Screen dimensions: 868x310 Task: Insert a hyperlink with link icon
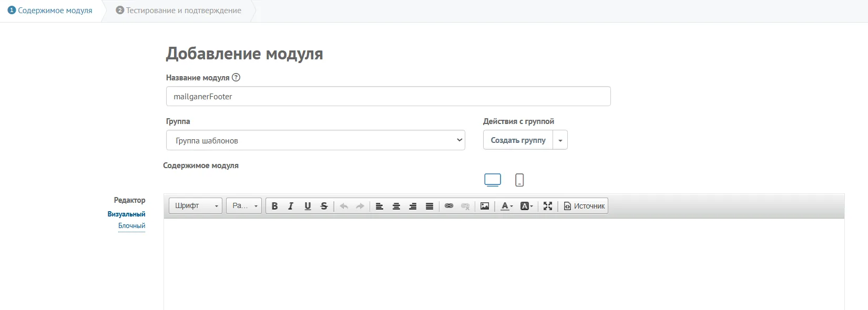[x=449, y=206]
